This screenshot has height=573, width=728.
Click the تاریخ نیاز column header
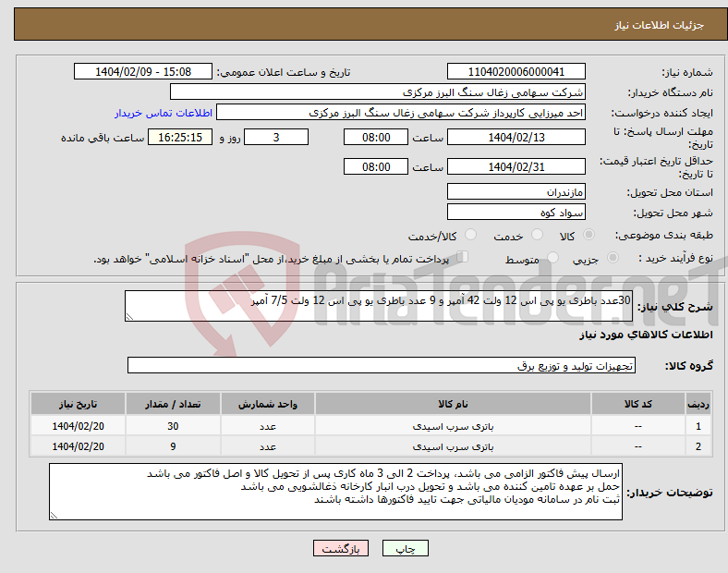coord(78,404)
